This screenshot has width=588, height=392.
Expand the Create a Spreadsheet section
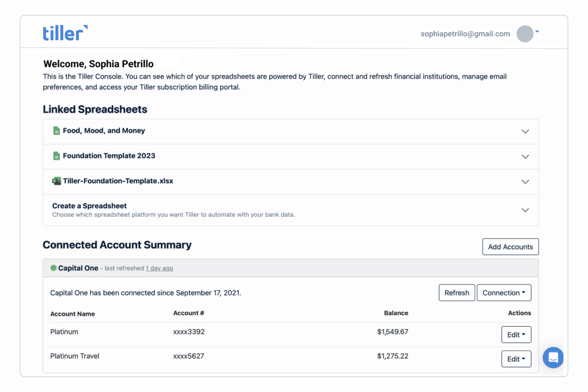525,210
